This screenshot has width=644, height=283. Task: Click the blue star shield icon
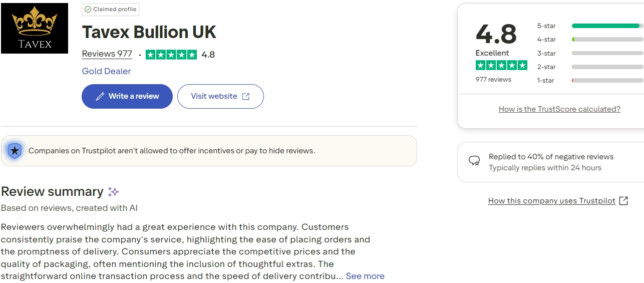(x=15, y=150)
